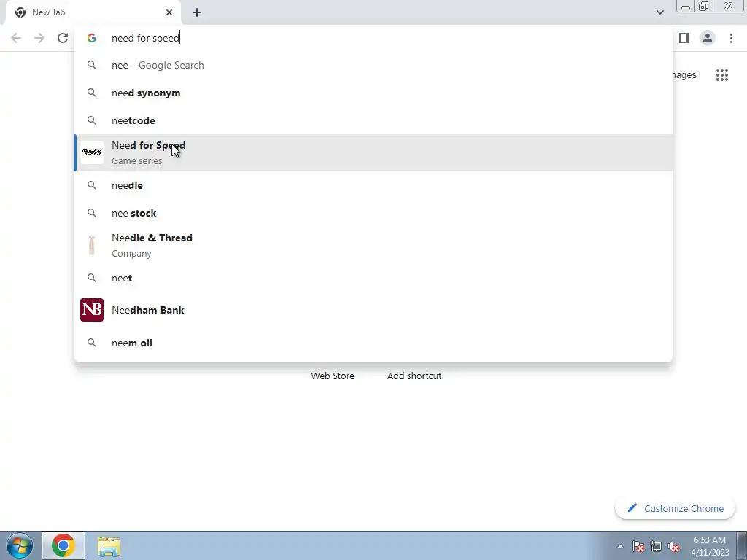The width and height of the screenshot is (747, 560).
Task: Select the 'nee stock' suggestion
Action: (x=373, y=213)
